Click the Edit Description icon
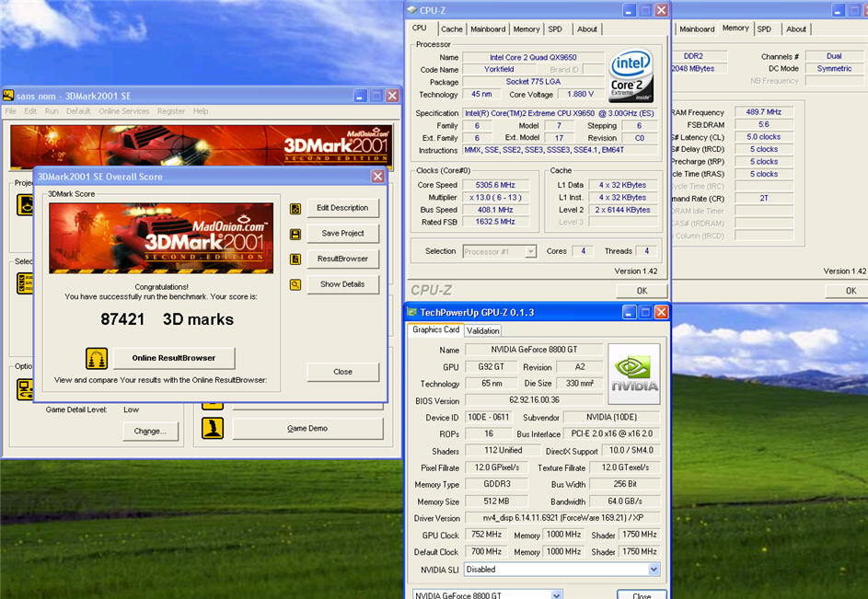This screenshot has height=599, width=868. coord(295,209)
